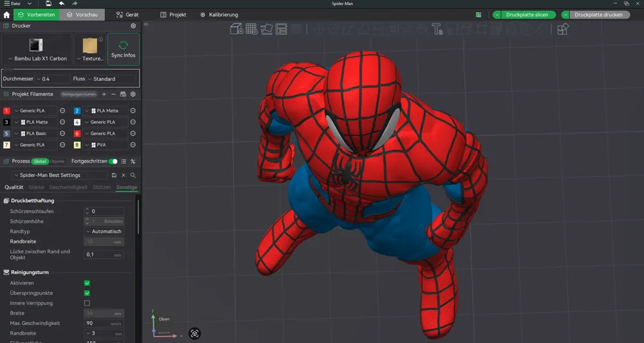Delete preset with the X icon
Image resolution: width=644 pixels, height=343 pixels.
click(x=124, y=175)
